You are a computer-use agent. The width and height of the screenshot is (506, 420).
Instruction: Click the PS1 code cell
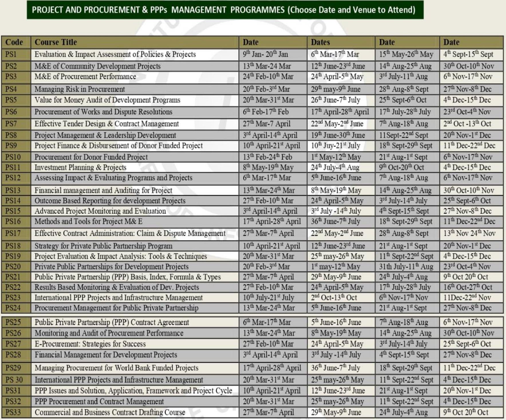(x=11, y=54)
